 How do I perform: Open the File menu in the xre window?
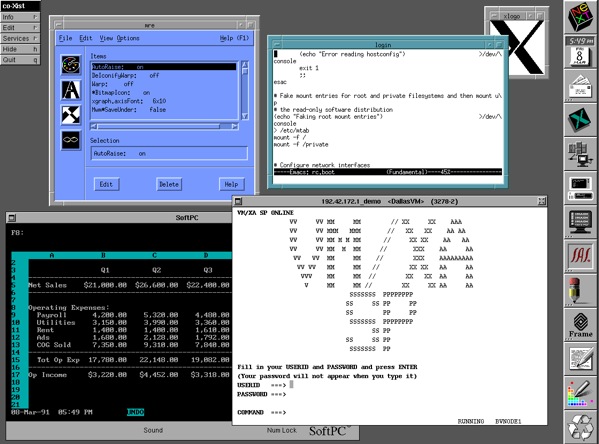pos(65,38)
